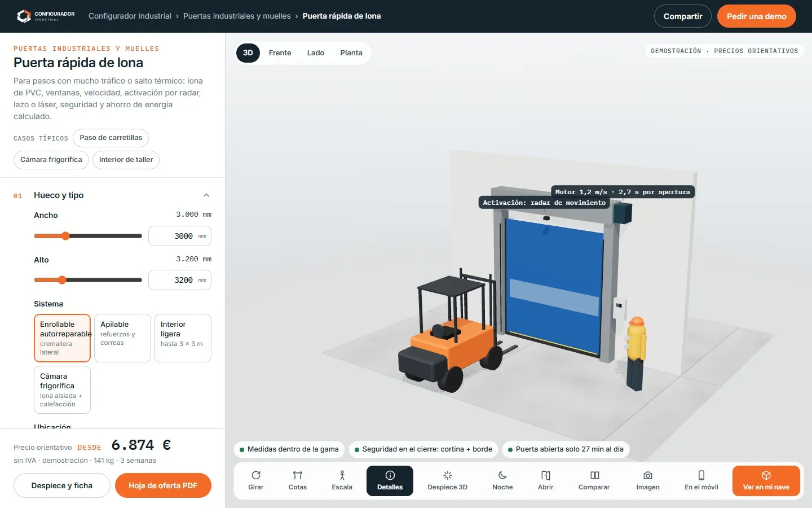
Task: Click the Motor 1,2 m/s annotation label
Action: coord(623,192)
